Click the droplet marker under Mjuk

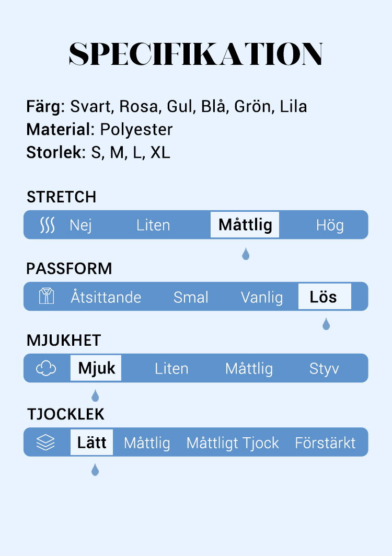(95, 396)
